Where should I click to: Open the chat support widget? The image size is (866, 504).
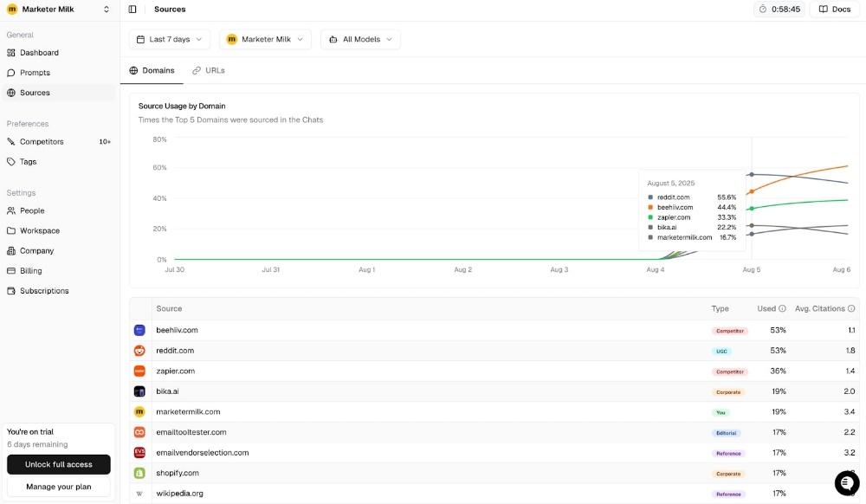pyautogui.click(x=846, y=482)
